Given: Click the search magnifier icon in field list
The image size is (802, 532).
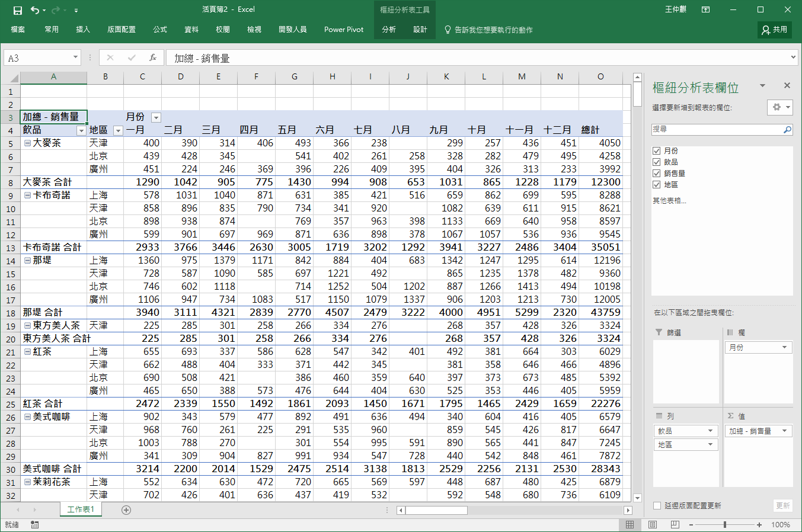Looking at the screenshot, I should [787, 129].
